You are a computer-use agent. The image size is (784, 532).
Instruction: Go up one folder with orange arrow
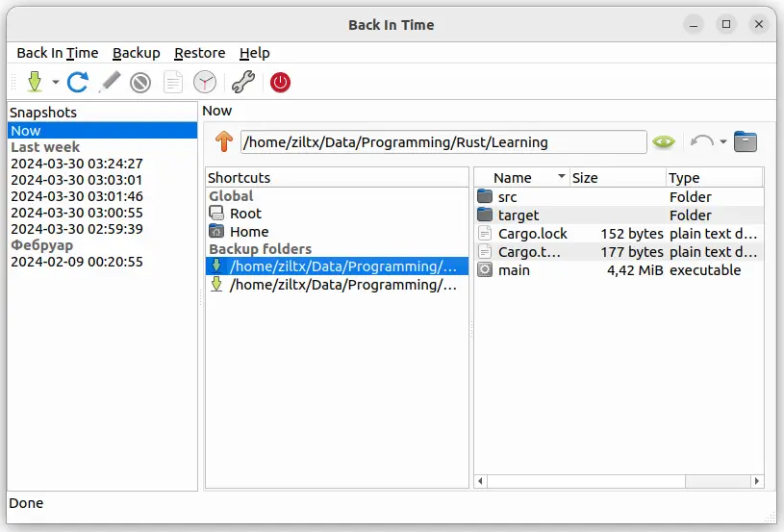(x=223, y=142)
